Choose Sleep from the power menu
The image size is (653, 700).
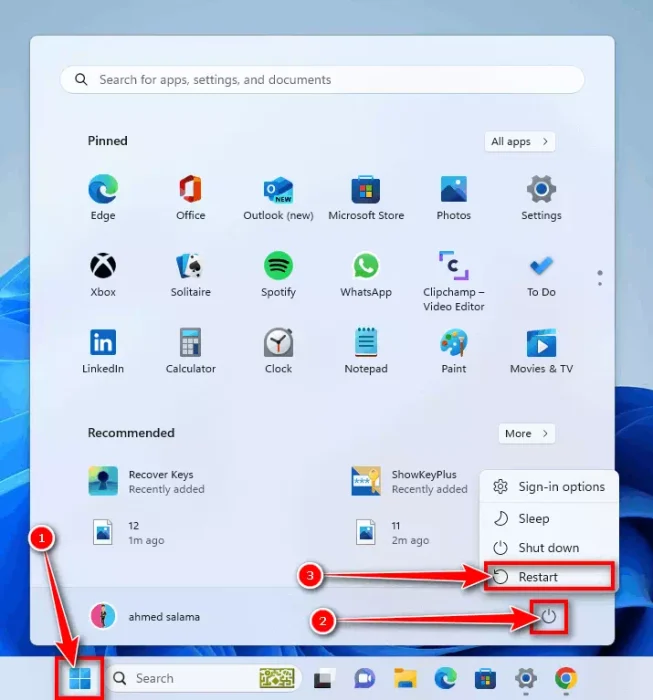pos(549,519)
